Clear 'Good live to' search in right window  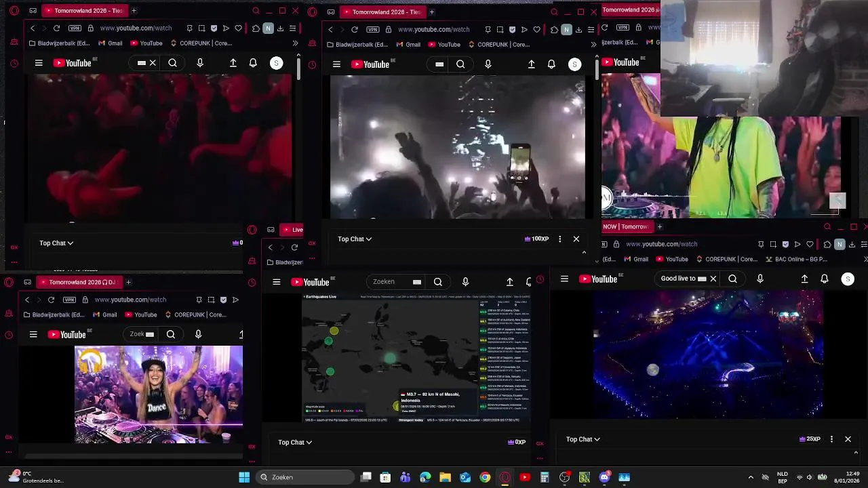(713, 279)
